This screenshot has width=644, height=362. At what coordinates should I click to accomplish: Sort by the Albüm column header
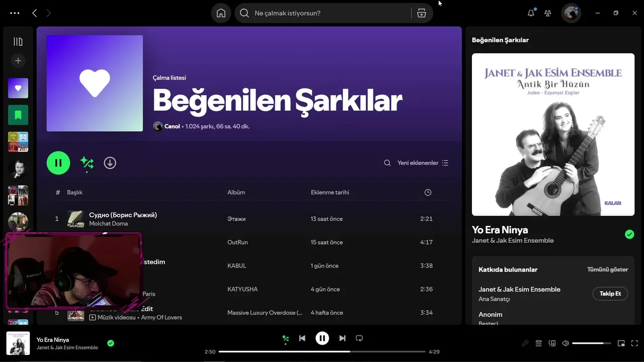tap(236, 192)
